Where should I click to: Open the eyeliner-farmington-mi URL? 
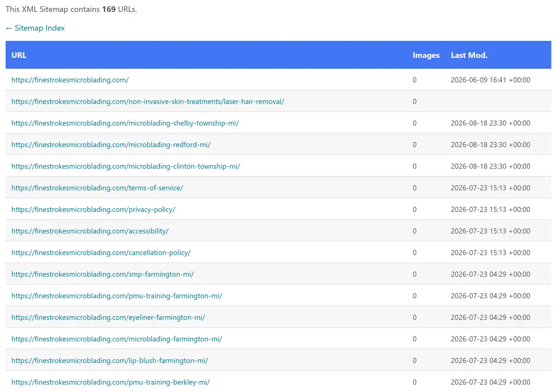tap(108, 318)
